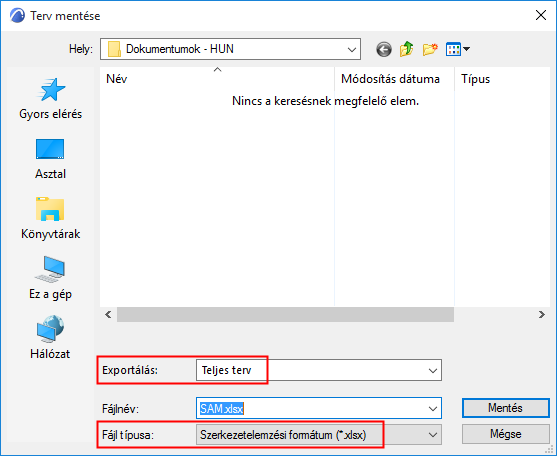This screenshot has width=557, height=456.
Task: Click the Mégse button
Action: point(505,434)
